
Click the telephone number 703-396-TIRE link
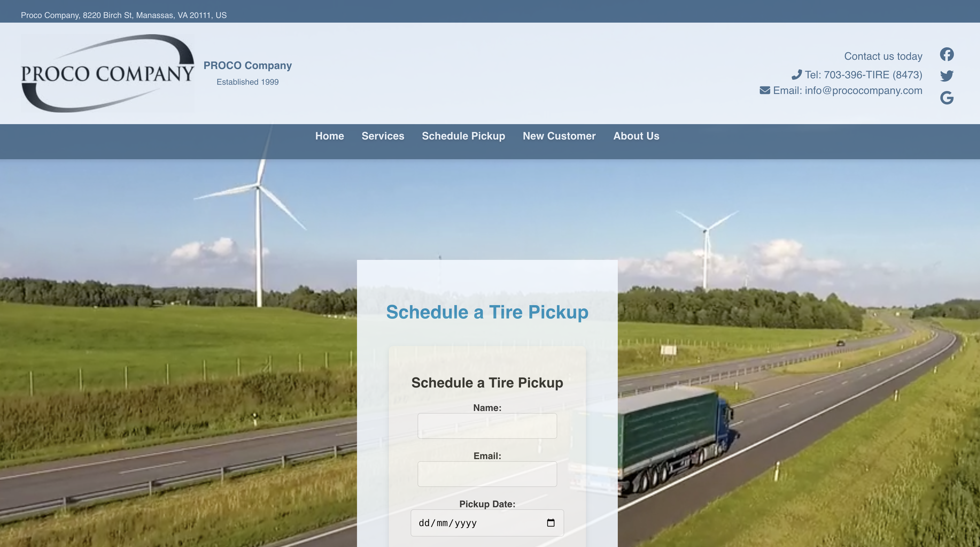pyautogui.click(x=873, y=75)
